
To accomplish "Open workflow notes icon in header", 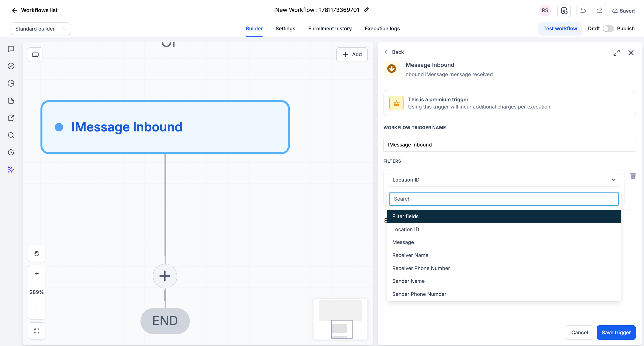I will [564, 11].
